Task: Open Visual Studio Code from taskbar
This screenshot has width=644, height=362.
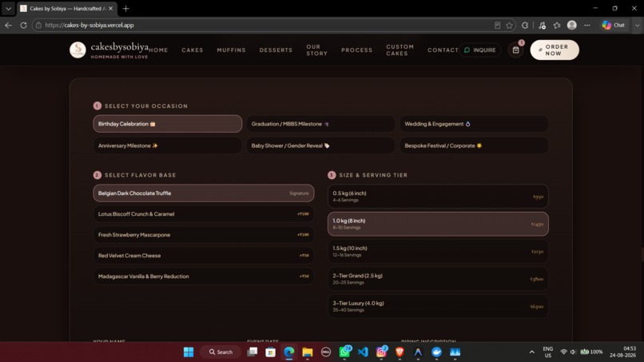Action: (363, 352)
